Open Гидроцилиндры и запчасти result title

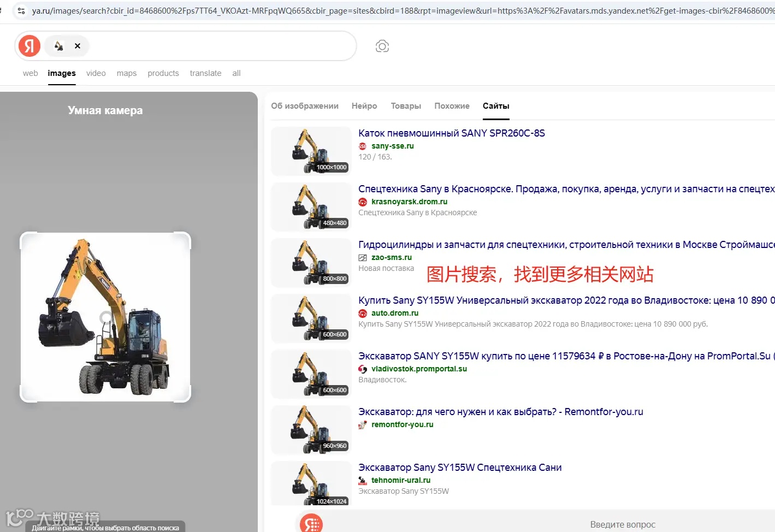point(566,245)
